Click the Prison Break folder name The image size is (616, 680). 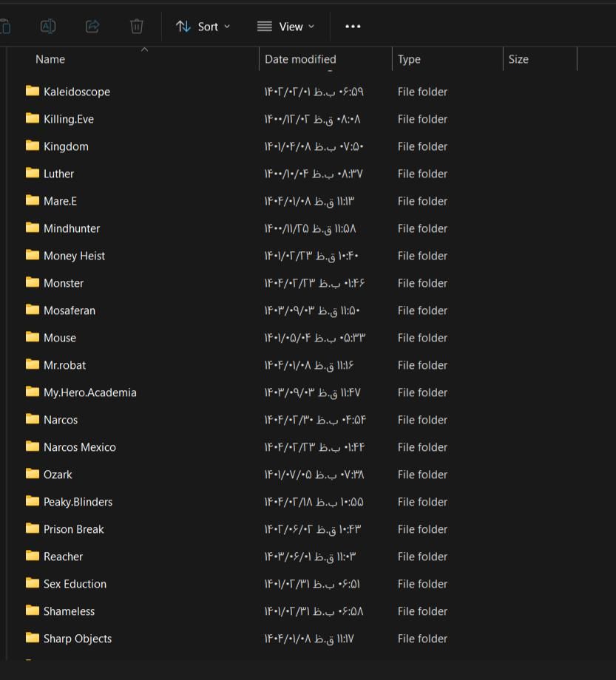pos(74,529)
